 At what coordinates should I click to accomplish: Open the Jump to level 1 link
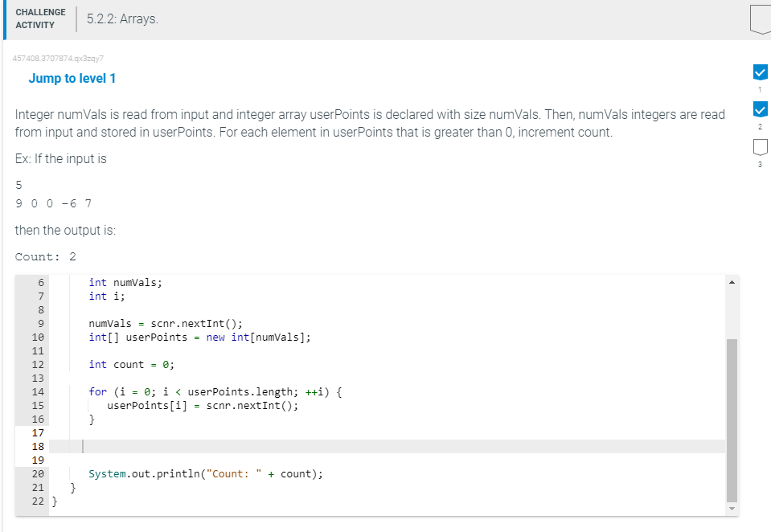tap(72, 78)
